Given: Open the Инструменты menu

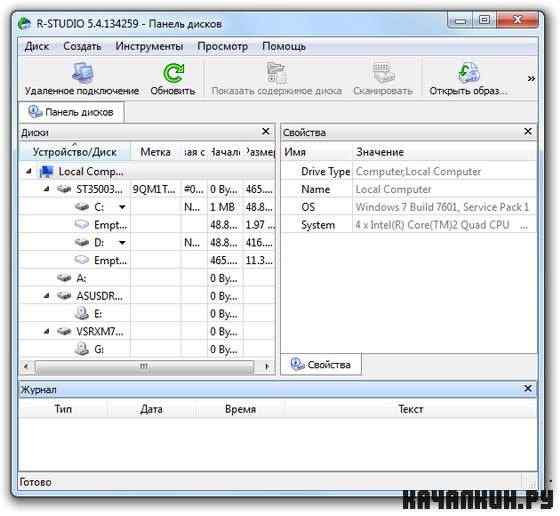Looking at the screenshot, I should click(149, 46).
